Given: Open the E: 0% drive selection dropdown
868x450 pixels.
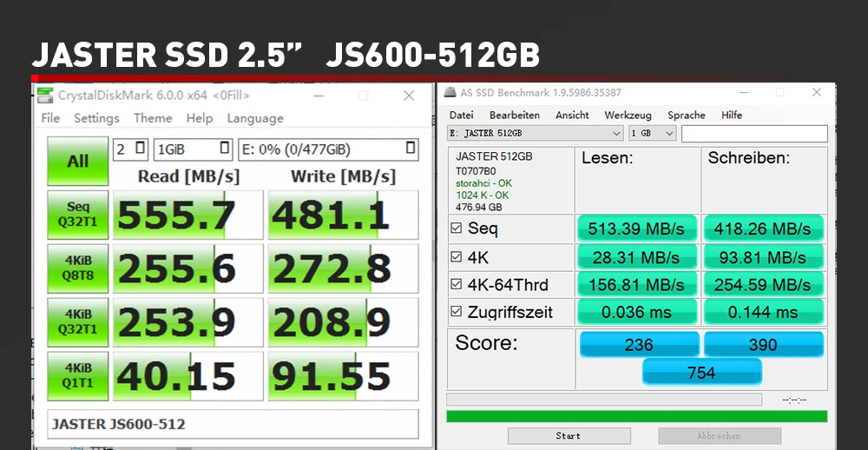Looking at the screenshot, I should [328, 149].
